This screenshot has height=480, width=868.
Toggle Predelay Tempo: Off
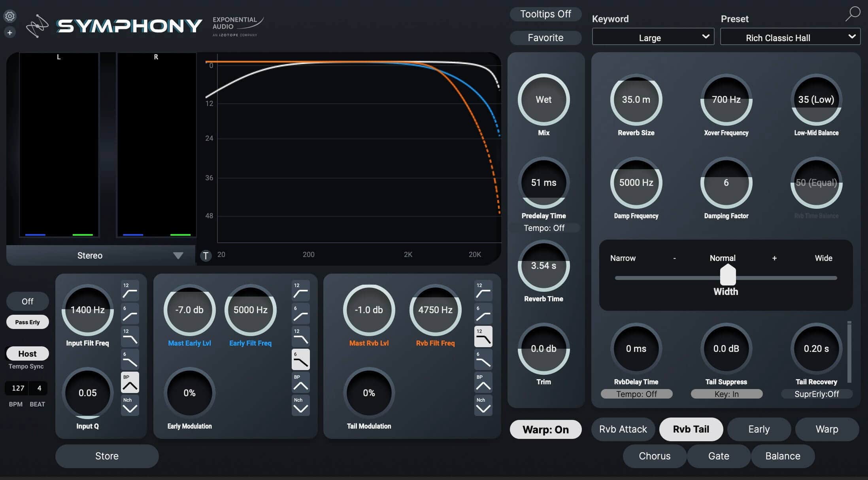pyautogui.click(x=544, y=228)
